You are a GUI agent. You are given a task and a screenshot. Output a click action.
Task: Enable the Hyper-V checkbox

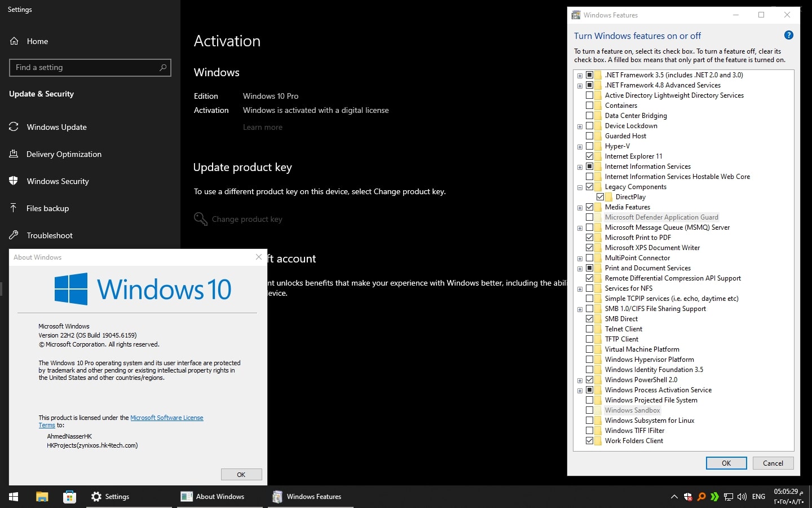point(589,146)
